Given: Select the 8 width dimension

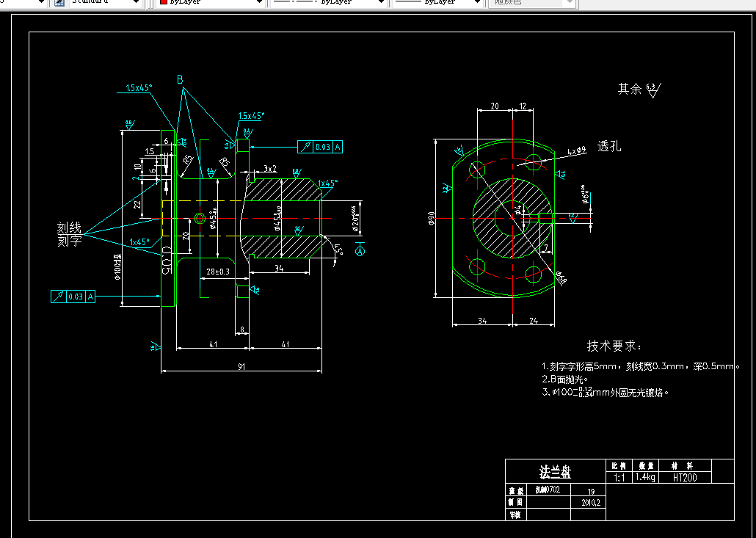Looking at the screenshot, I should click(x=242, y=330).
